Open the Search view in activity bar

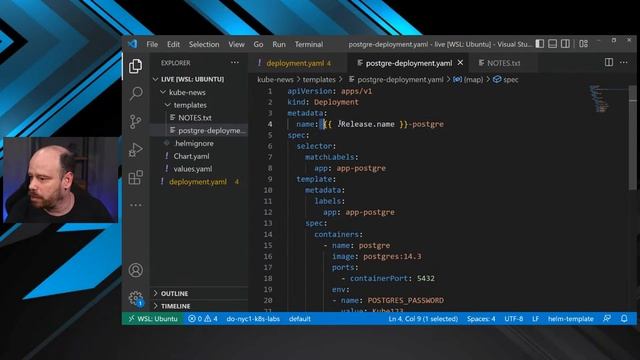click(x=136, y=93)
